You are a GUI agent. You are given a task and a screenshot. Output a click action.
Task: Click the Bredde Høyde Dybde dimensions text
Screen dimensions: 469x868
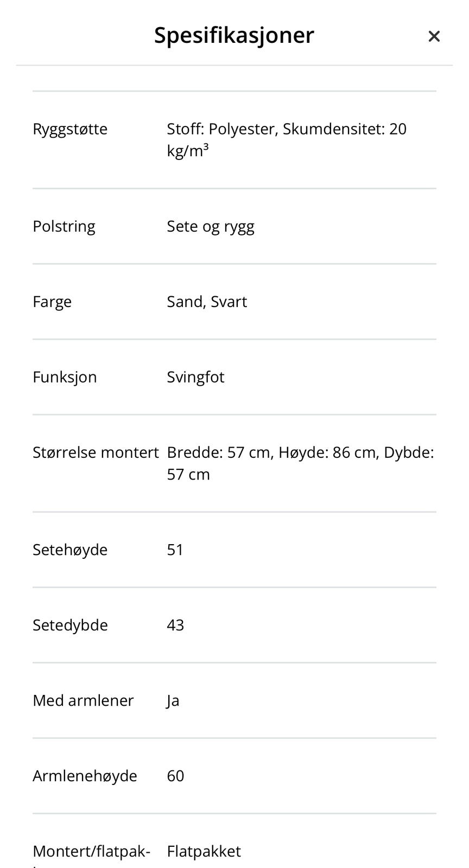(300, 463)
